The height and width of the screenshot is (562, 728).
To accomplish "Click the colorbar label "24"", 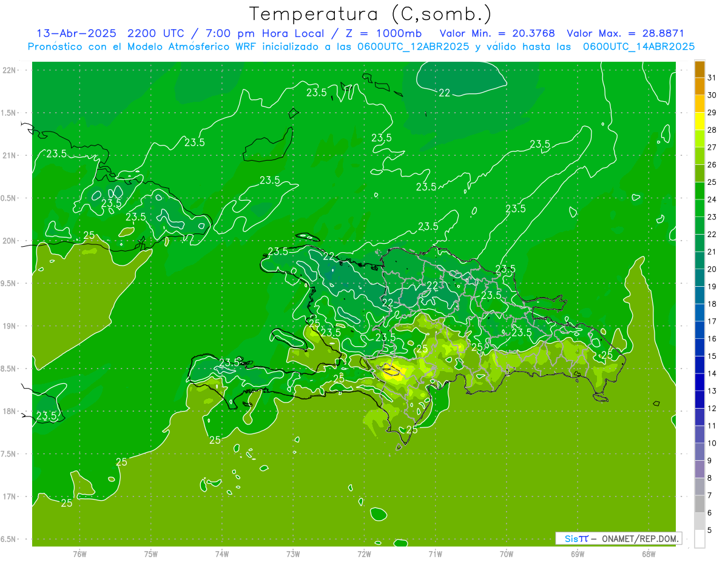I will [x=712, y=199].
